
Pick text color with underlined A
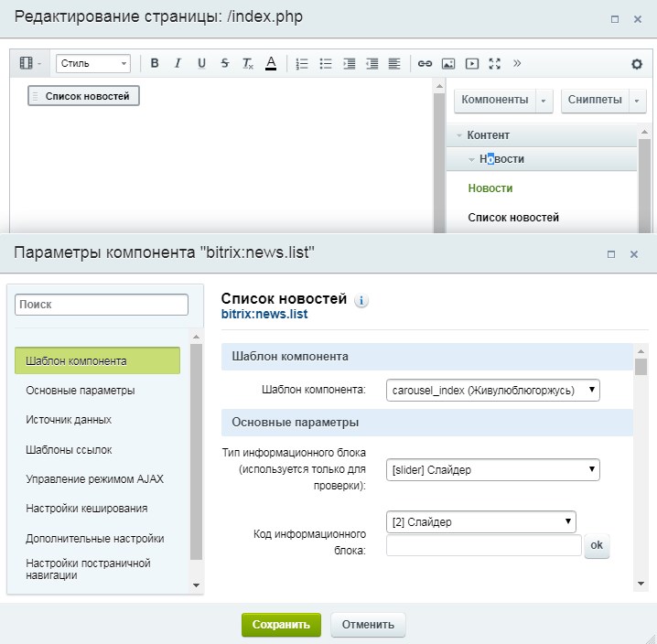[271, 63]
